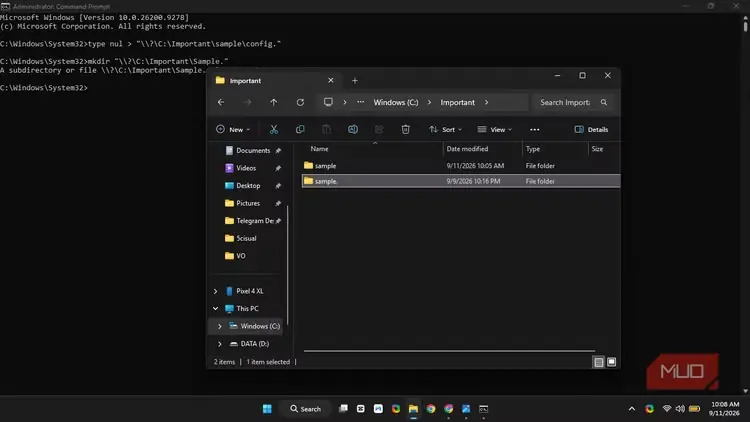Screen dimensions: 750x422
Task: Click Important breadcrumb in address bar
Action: (x=457, y=102)
